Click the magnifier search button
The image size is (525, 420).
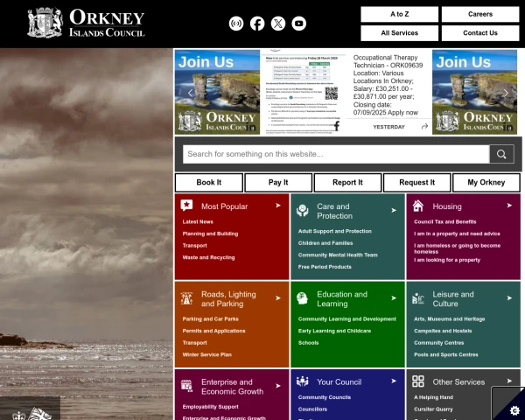(501, 154)
